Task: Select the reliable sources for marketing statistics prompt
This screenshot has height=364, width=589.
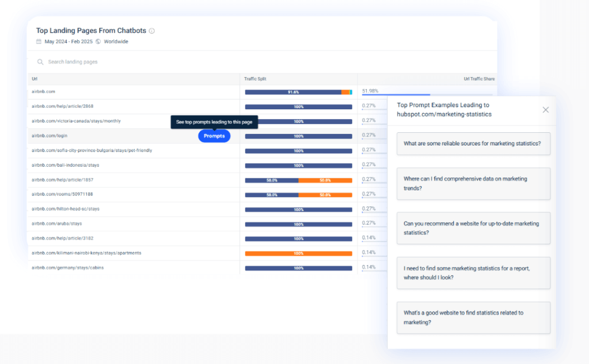Action: (473, 144)
